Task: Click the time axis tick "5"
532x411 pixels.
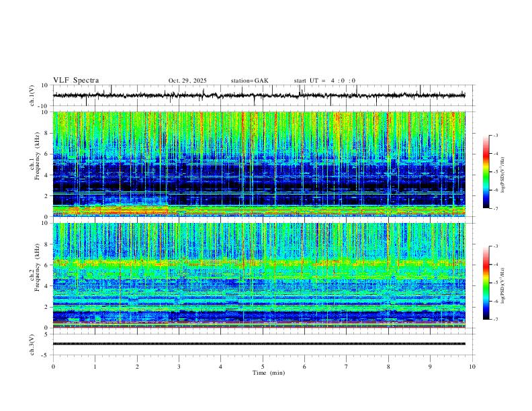Action: click(263, 367)
